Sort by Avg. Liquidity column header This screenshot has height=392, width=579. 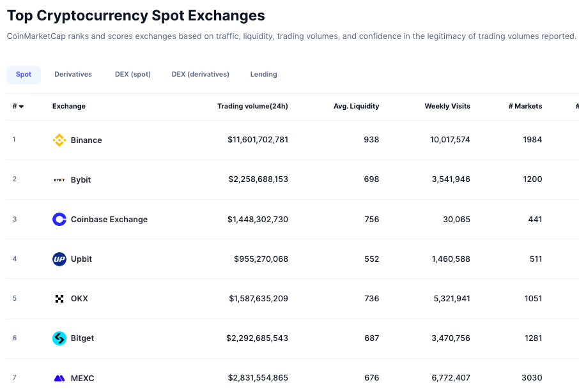[357, 106]
